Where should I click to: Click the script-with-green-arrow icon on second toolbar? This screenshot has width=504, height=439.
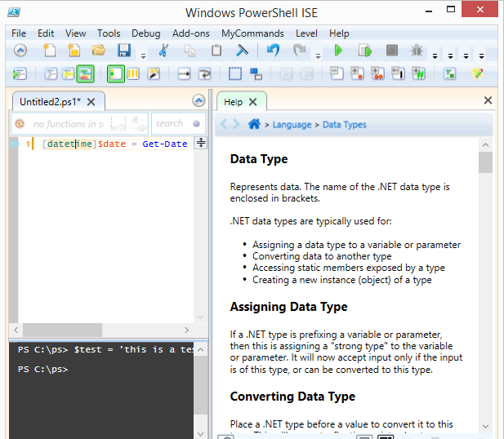20,74
